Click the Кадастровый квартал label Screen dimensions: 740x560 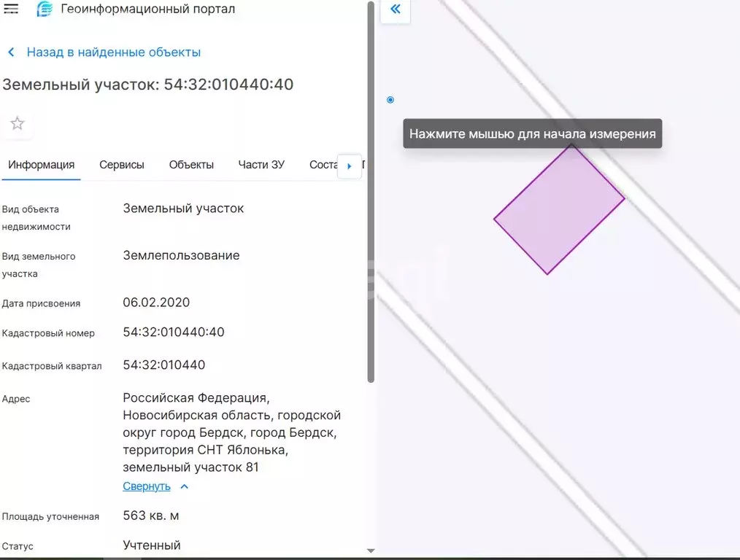tap(52, 366)
